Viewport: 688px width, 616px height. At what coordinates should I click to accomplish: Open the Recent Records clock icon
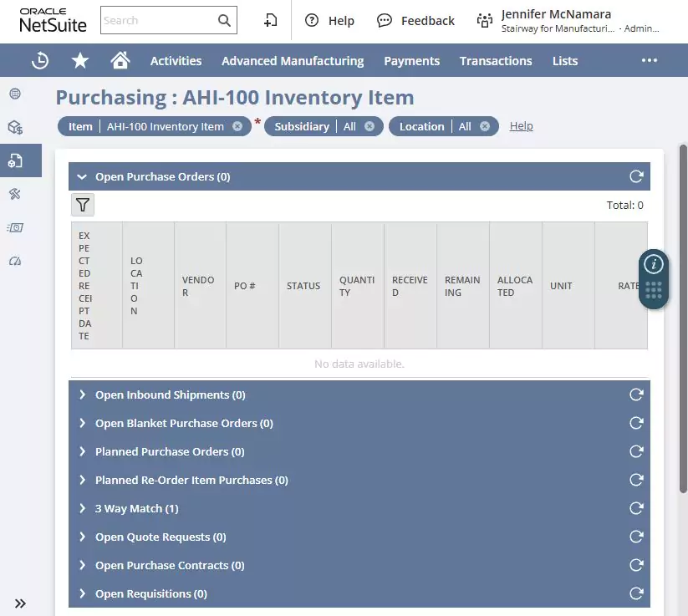[x=40, y=60]
